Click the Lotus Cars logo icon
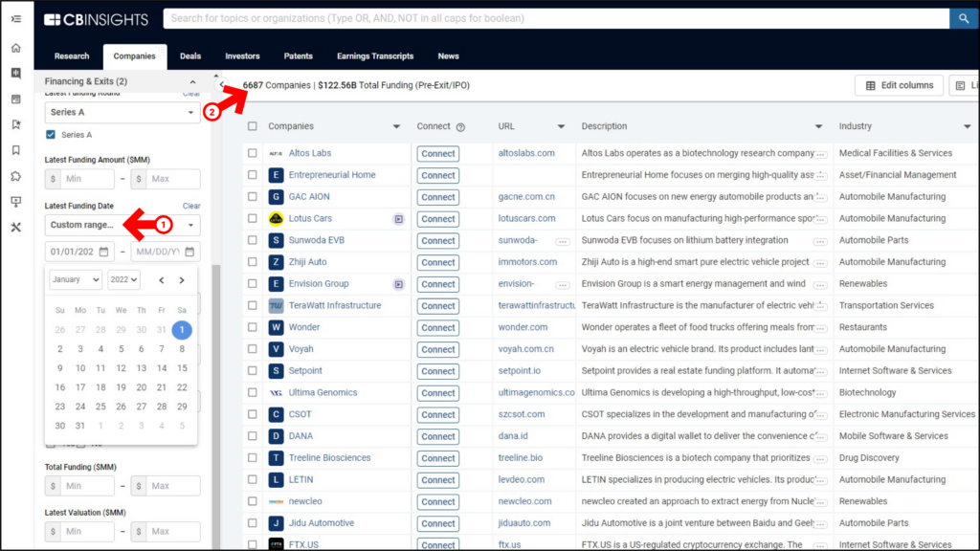 pos(276,219)
